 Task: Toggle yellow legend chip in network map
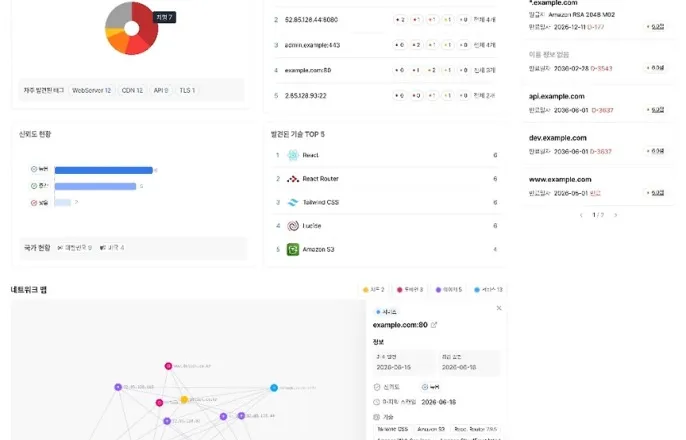click(x=374, y=290)
